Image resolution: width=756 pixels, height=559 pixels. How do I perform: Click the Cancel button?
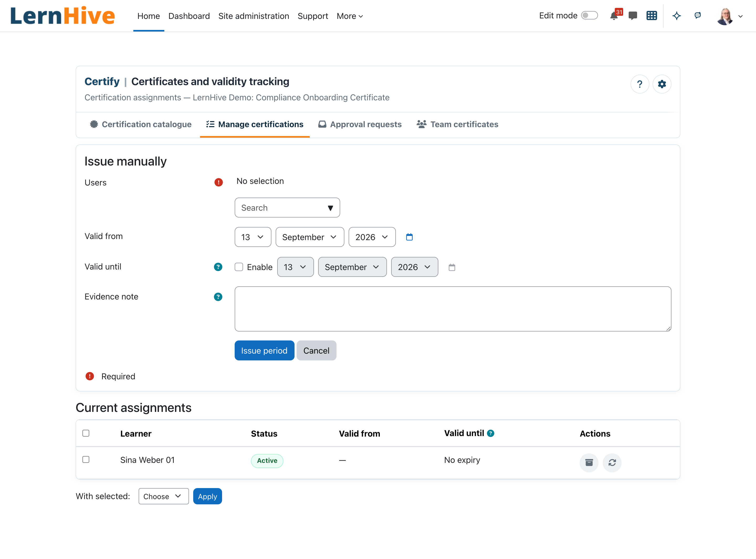[316, 350]
